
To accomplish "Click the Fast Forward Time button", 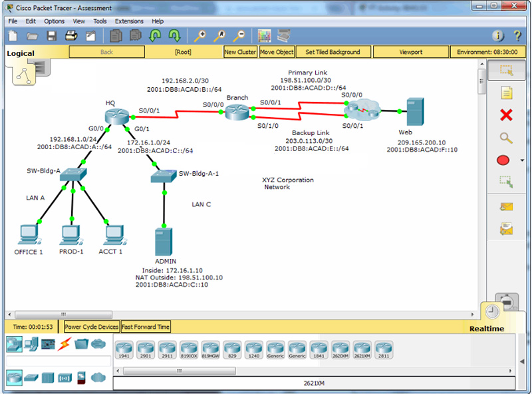I will point(146,327).
